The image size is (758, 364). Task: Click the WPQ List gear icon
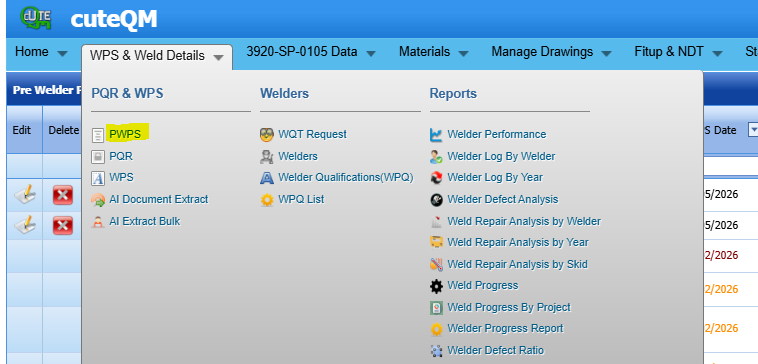pyautogui.click(x=267, y=200)
